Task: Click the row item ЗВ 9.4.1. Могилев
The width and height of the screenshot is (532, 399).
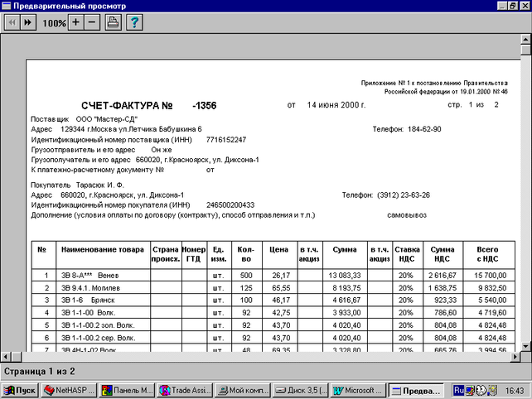Action: (x=90, y=288)
